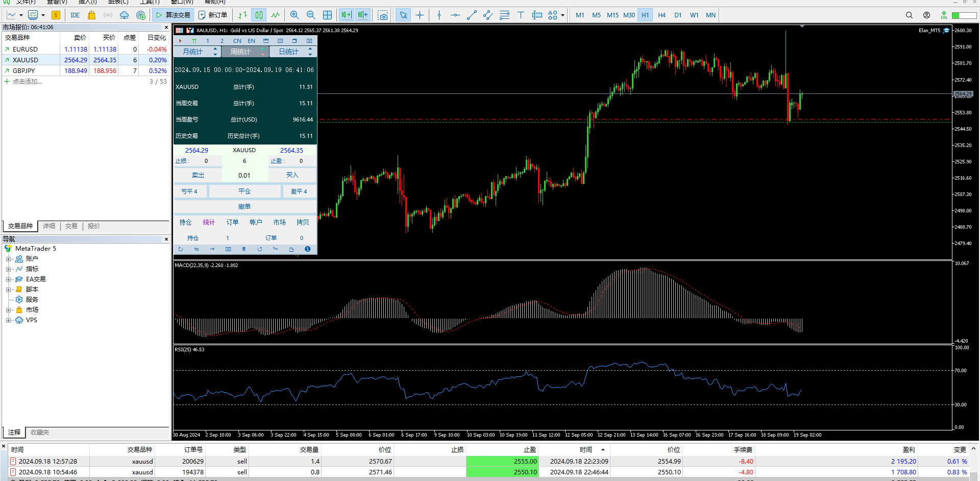This screenshot has width=980, height=481.
Task: Open the tile windows grid icon
Action: [328, 15]
